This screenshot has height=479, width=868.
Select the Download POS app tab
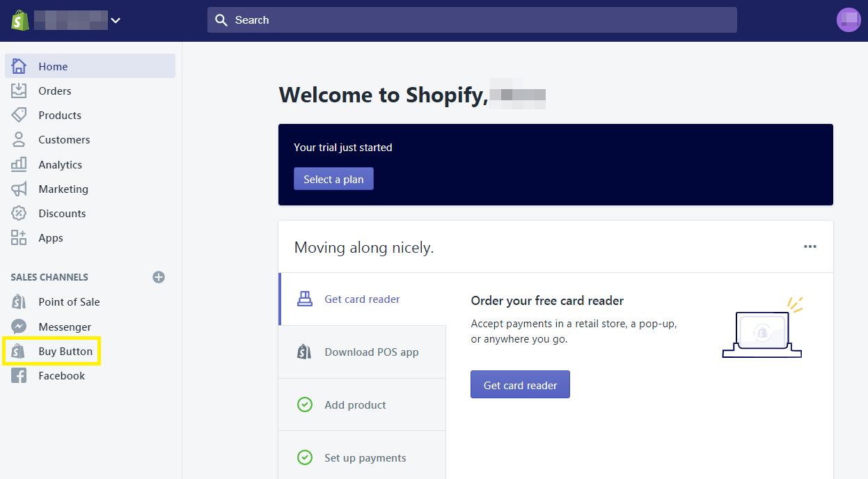click(x=363, y=352)
